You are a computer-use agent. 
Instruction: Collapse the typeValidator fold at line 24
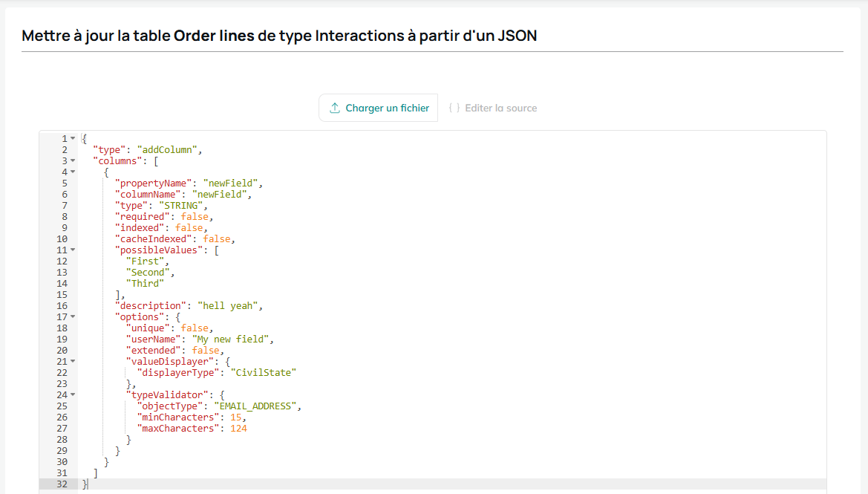73,395
